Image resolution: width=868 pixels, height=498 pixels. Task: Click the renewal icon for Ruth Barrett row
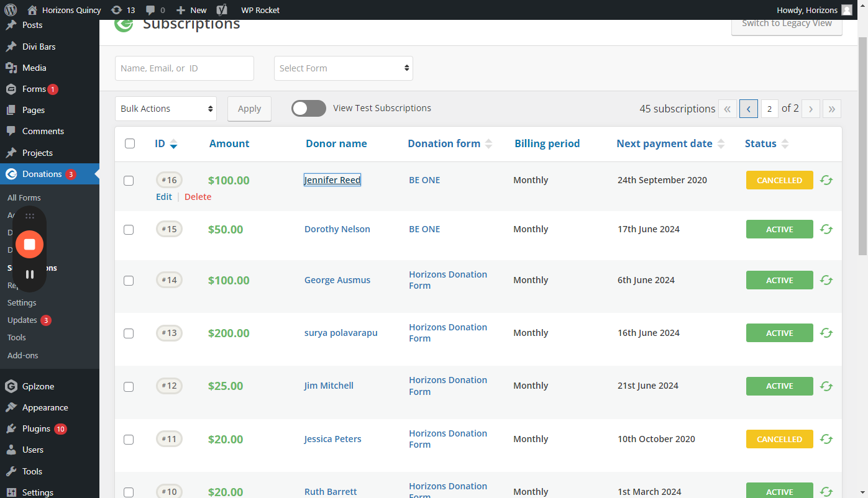click(826, 492)
